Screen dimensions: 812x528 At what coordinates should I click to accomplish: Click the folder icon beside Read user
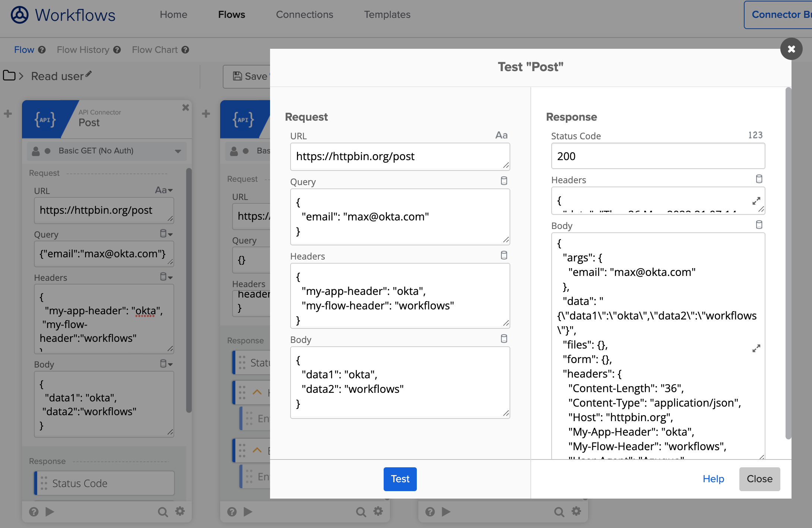click(9, 76)
